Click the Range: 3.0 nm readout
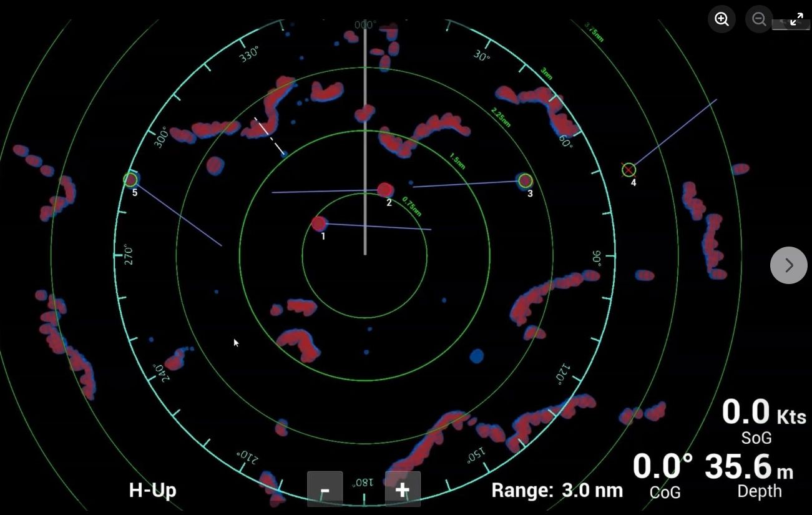This screenshot has width=812, height=515. [x=557, y=491]
